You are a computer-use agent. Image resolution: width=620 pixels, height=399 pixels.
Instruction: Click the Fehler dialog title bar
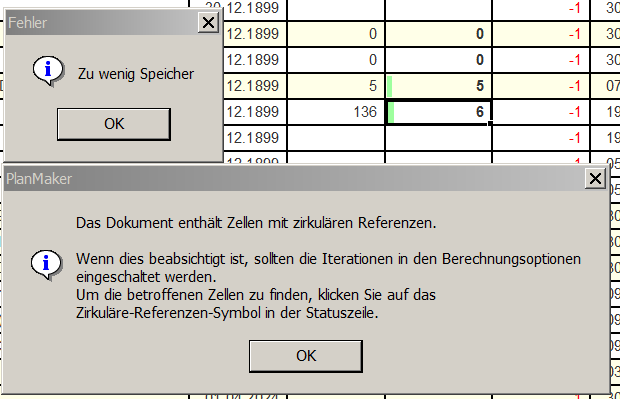click(x=101, y=23)
